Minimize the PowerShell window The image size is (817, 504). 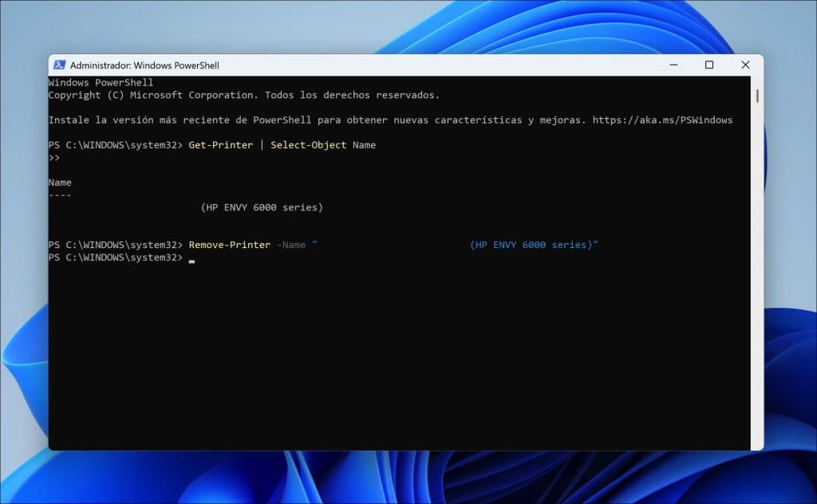(x=673, y=65)
